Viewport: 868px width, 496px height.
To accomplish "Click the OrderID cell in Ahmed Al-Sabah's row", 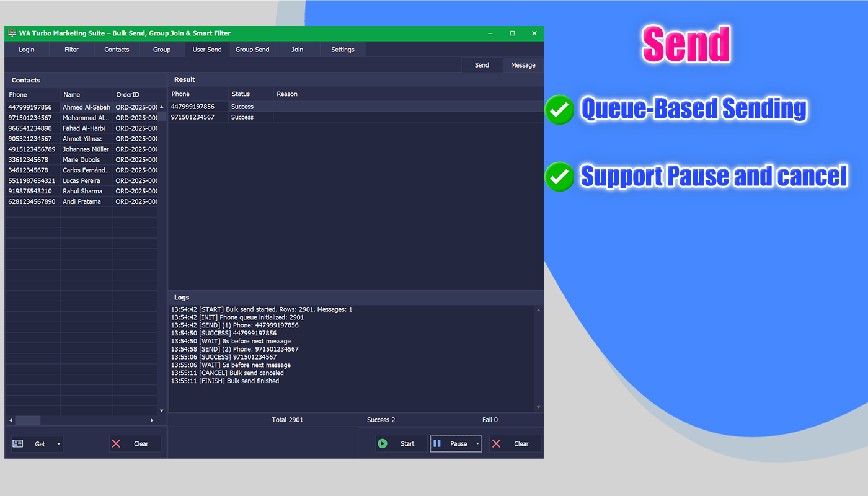I will (x=136, y=107).
